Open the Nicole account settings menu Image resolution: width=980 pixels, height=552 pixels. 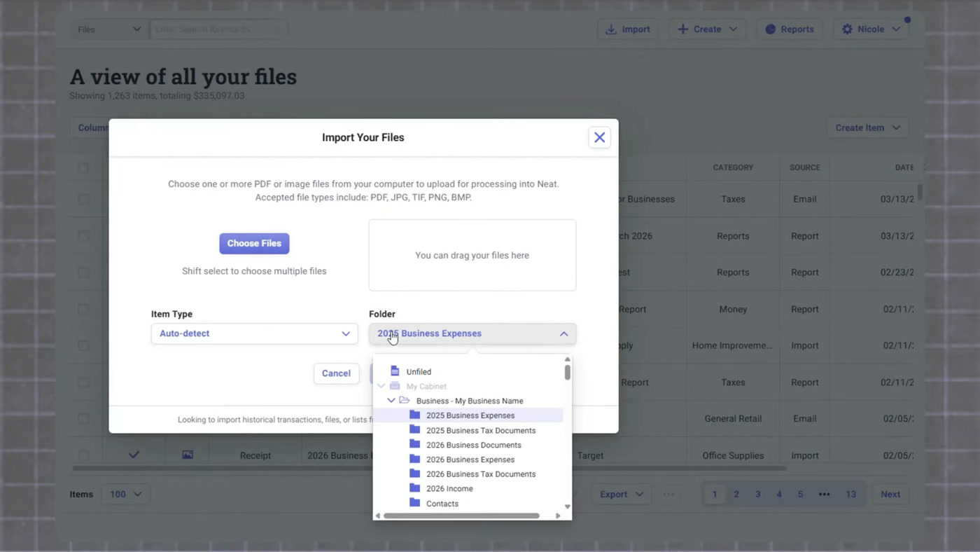[x=871, y=29]
